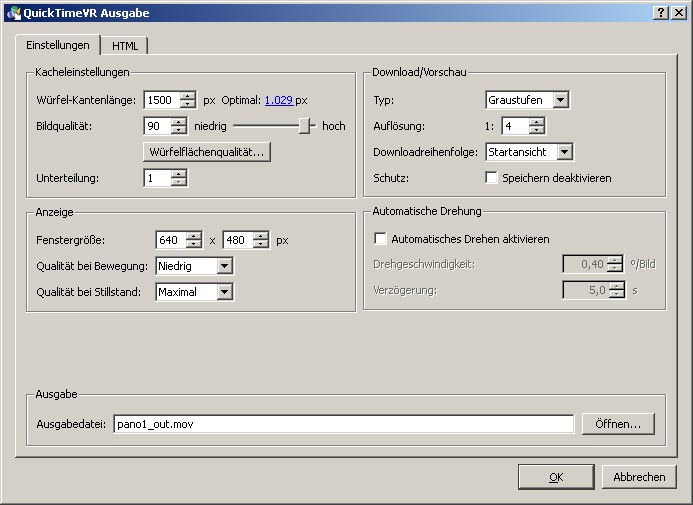This screenshot has width=693, height=505.
Task: Open the Typ dropdown showing Graustufen
Action: [x=560, y=100]
